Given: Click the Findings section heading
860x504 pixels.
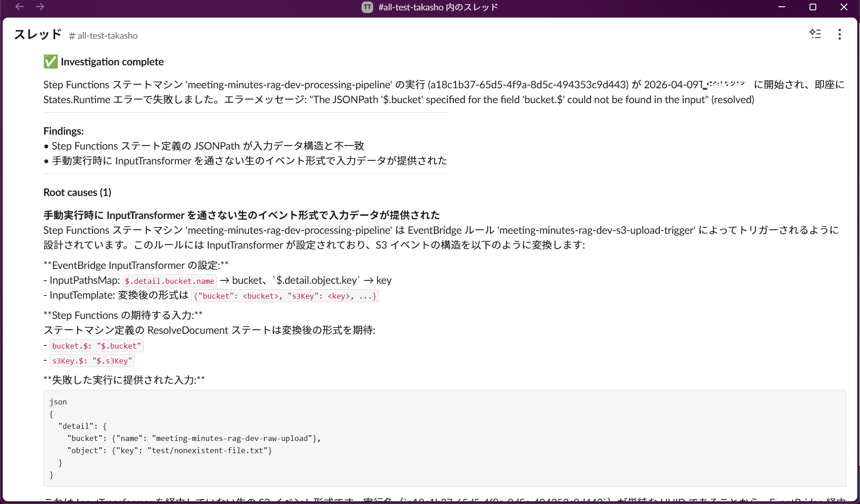Looking at the screenshot, I should (64, 131).
